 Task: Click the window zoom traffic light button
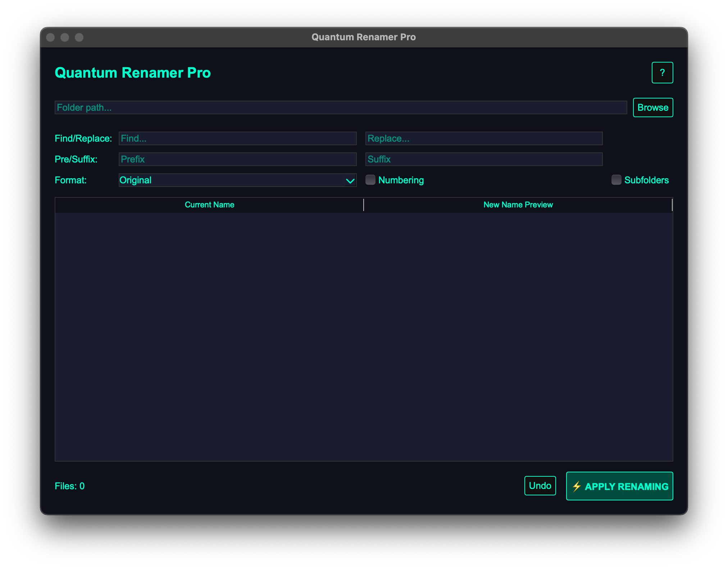point(79,37)
